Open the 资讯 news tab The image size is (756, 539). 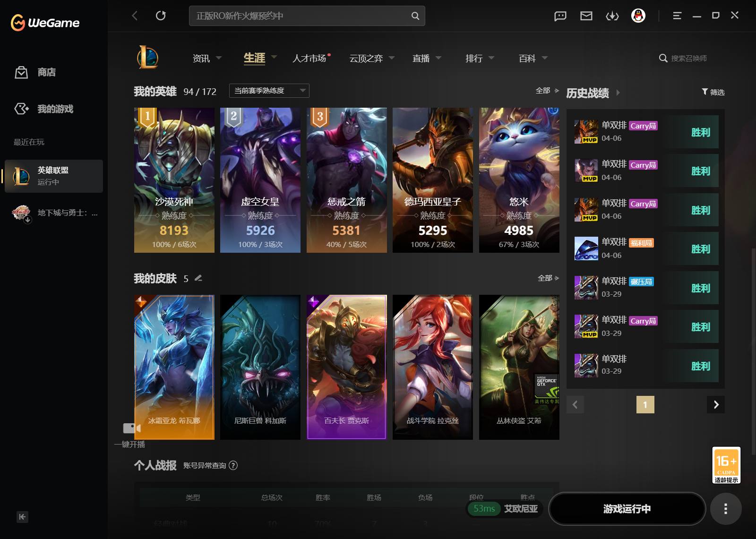201,58
